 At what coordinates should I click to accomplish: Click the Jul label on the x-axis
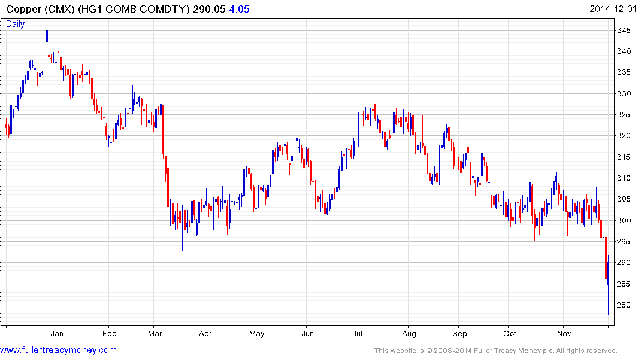[357, 333]
